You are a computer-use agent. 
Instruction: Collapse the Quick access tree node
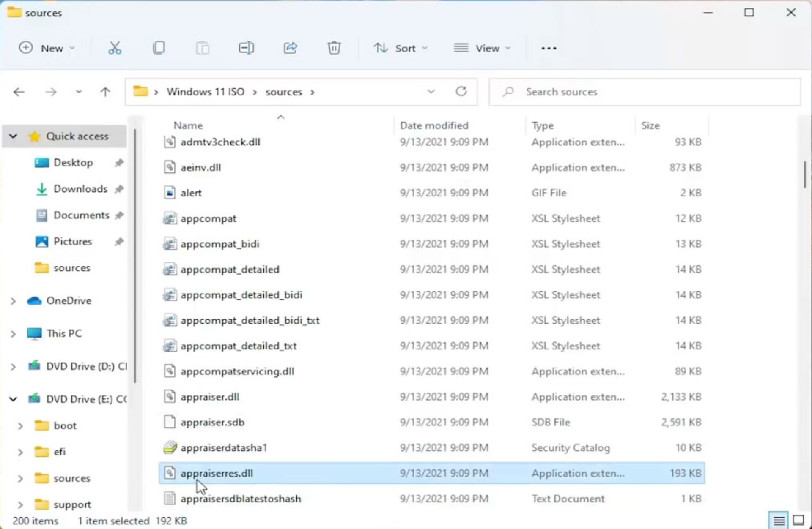tap(13, 136)
